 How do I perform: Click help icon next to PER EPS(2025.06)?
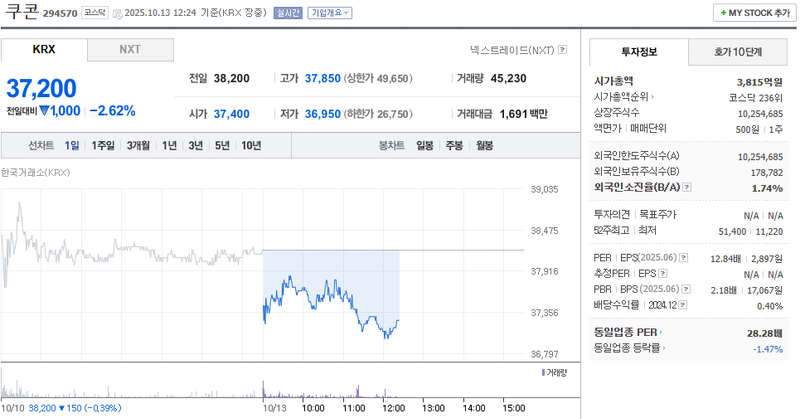(x=683, y=258)
